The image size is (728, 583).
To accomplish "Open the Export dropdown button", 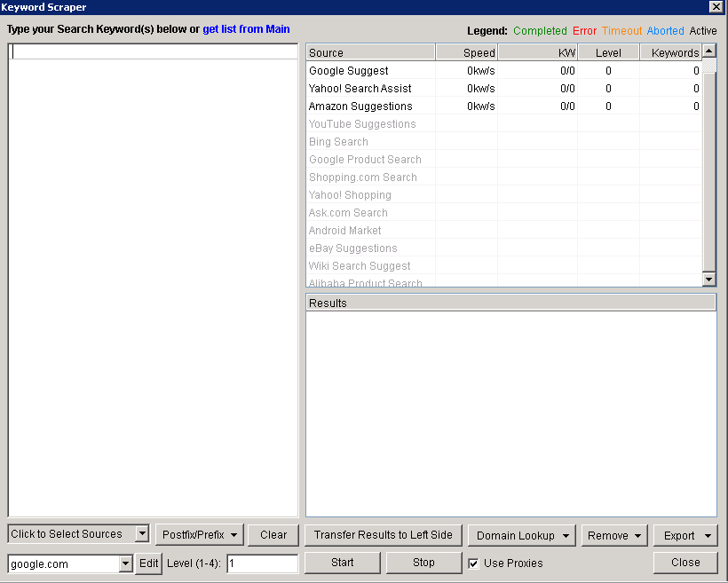I will coord(685,536).
